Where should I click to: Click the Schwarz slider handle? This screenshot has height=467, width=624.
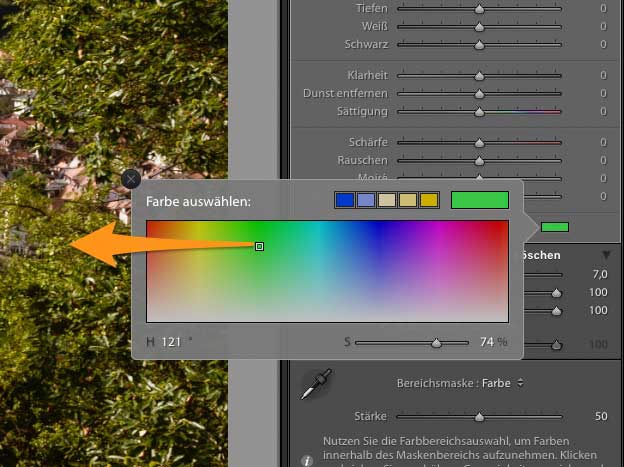click(480, 45)
